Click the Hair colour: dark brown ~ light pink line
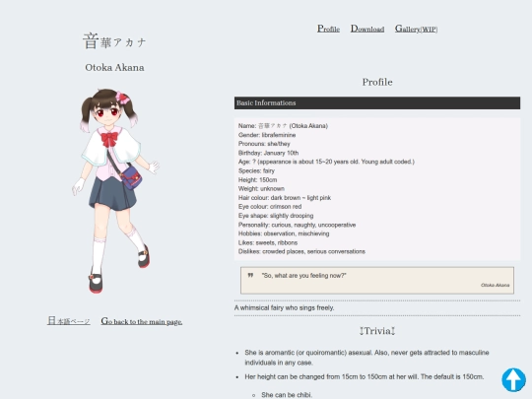 coord(285,198)
